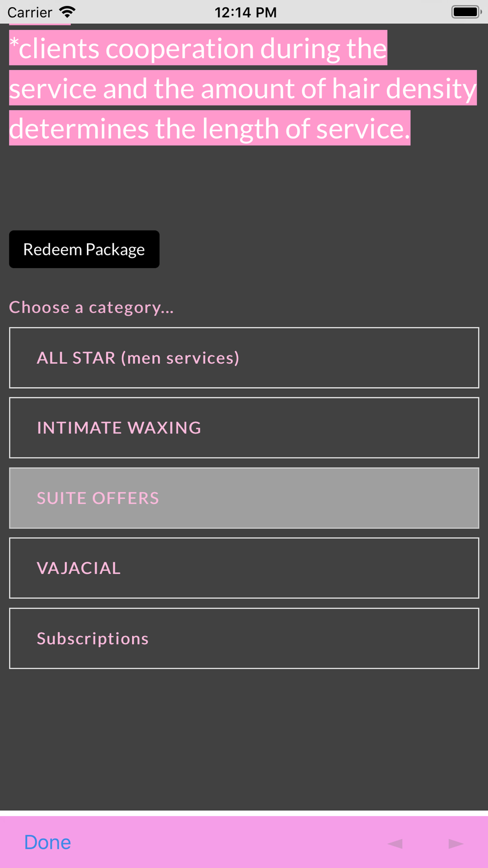Open the highlighted SUITE OFFERS category
The height and width of the screenshot is (868, 488).
point(244,498)
